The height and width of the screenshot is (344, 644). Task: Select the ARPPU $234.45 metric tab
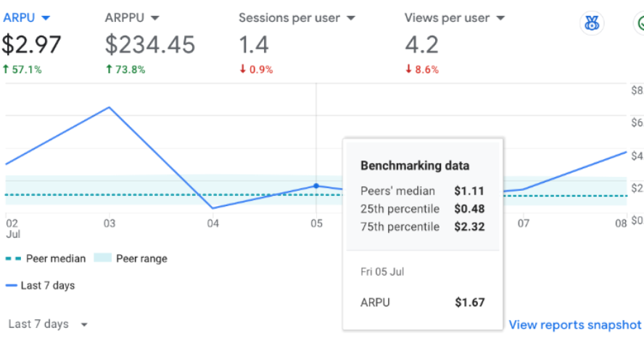point(150,43)
